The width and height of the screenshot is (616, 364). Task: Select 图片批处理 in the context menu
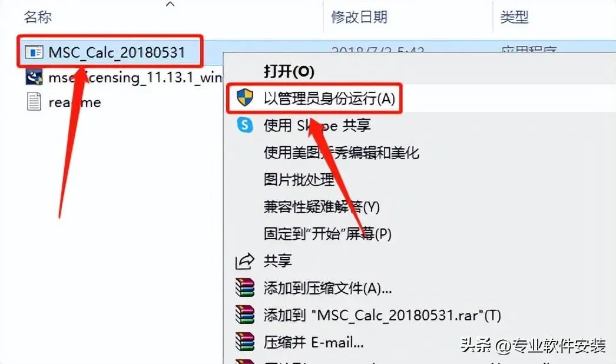coord(299,180)
